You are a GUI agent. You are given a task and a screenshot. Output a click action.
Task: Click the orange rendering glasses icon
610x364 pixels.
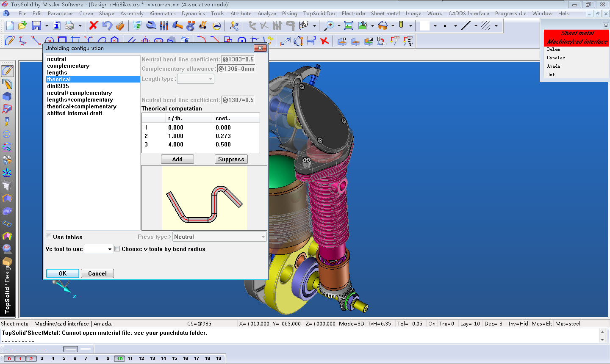coord(383,26)
